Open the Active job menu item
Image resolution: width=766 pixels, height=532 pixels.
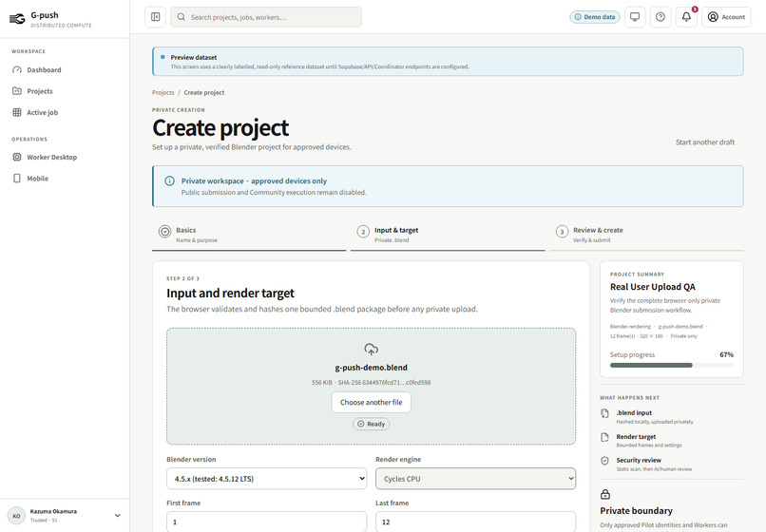(65, 112)
